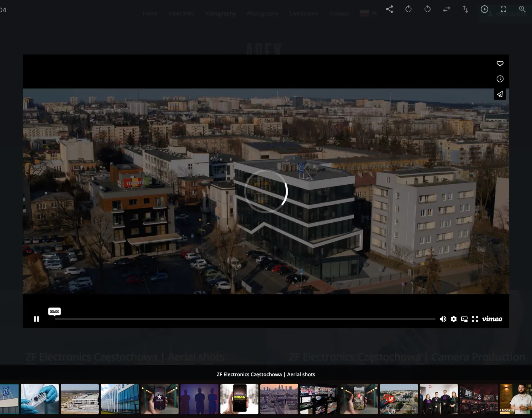Like the video using the heart icon
Image resolution: width=532 pixels, height=418 pixels.
click(500, 63)
